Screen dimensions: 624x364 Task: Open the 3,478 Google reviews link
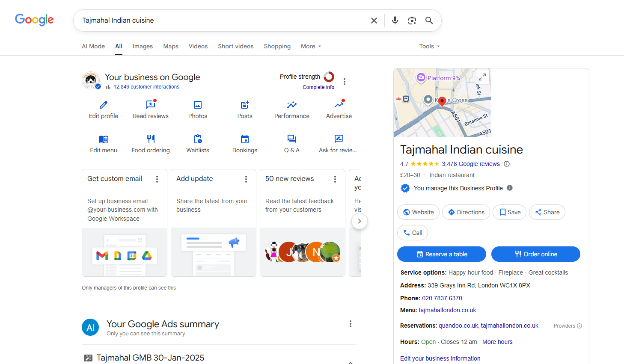[470, 164]
